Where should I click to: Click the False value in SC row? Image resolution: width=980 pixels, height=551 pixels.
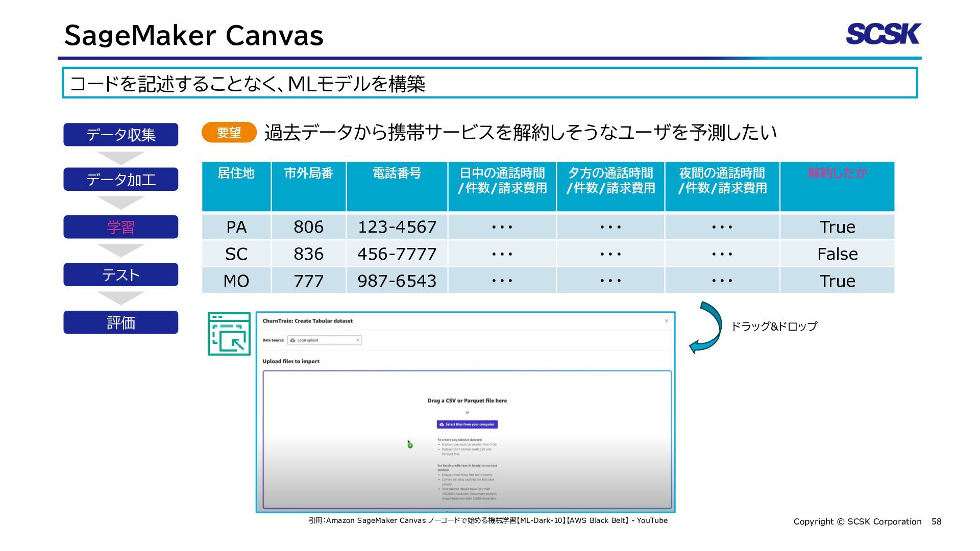[838, 254]
